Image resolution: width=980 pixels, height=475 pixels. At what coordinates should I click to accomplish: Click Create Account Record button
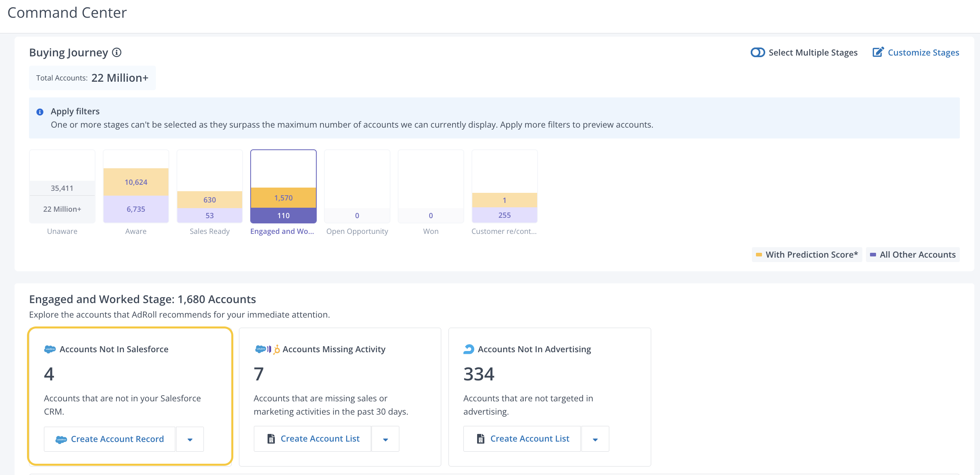pyautogui.click(x=110, y=439)
